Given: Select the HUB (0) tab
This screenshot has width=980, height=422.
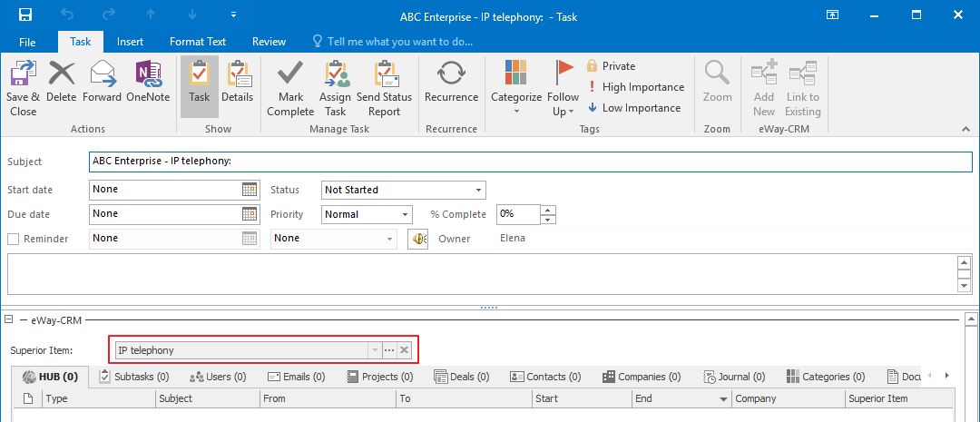Looking at the screenshot, I should tap(51, 377).
